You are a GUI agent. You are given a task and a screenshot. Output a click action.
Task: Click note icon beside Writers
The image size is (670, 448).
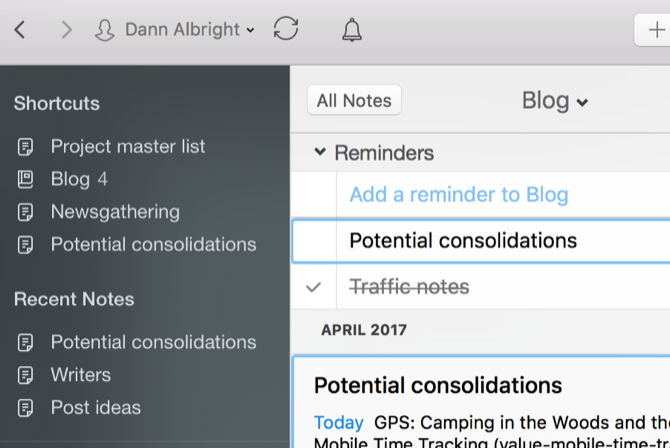click(x=25, y=375)
